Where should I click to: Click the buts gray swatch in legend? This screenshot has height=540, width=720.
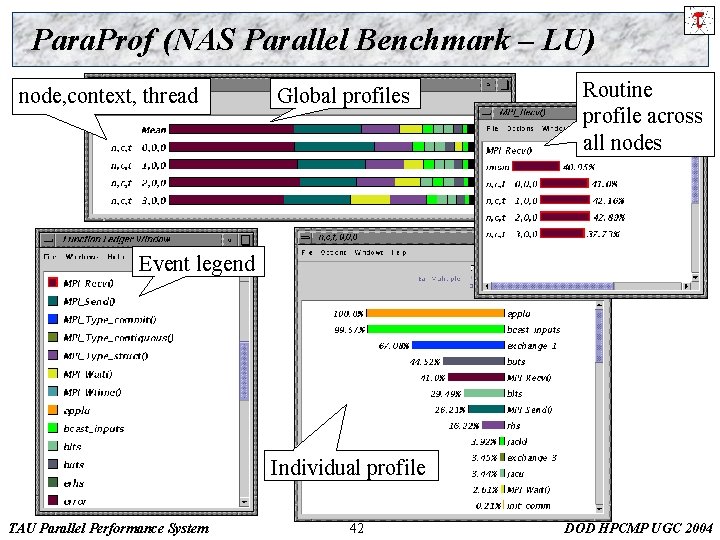(53, 464)
